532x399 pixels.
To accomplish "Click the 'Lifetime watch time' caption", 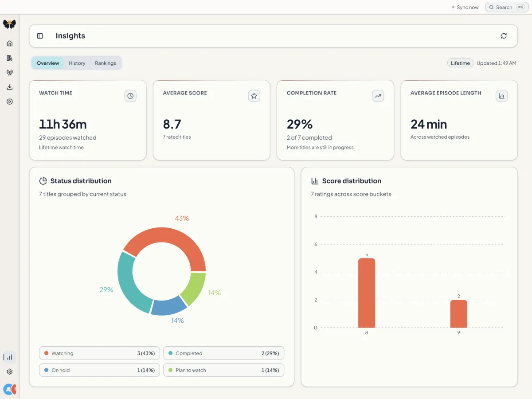I will (61, 148).
